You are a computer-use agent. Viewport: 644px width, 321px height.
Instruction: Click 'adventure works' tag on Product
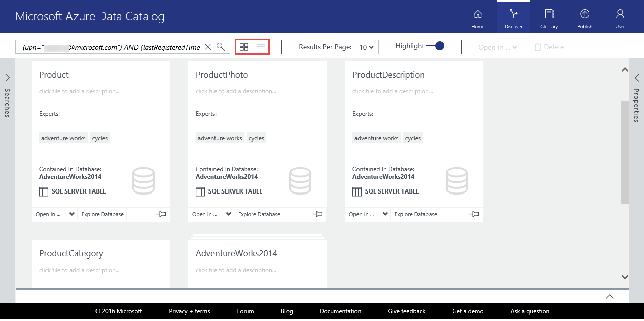(x=63, y=138)
